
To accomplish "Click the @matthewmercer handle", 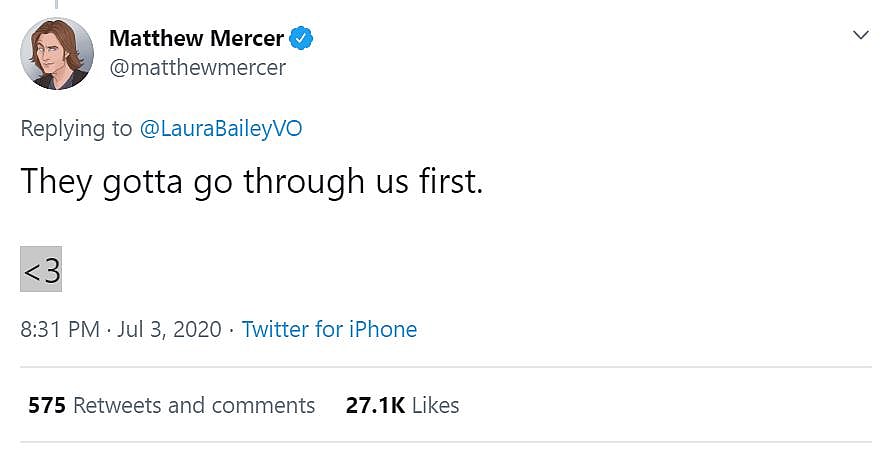I will click(197, 68).
